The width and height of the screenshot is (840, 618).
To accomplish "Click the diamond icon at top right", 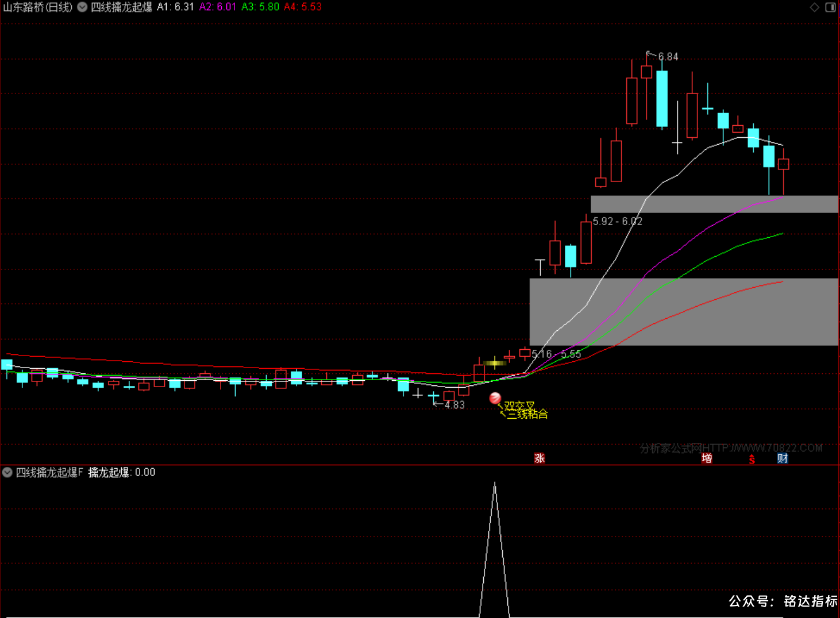I will [x=815, y=7].
